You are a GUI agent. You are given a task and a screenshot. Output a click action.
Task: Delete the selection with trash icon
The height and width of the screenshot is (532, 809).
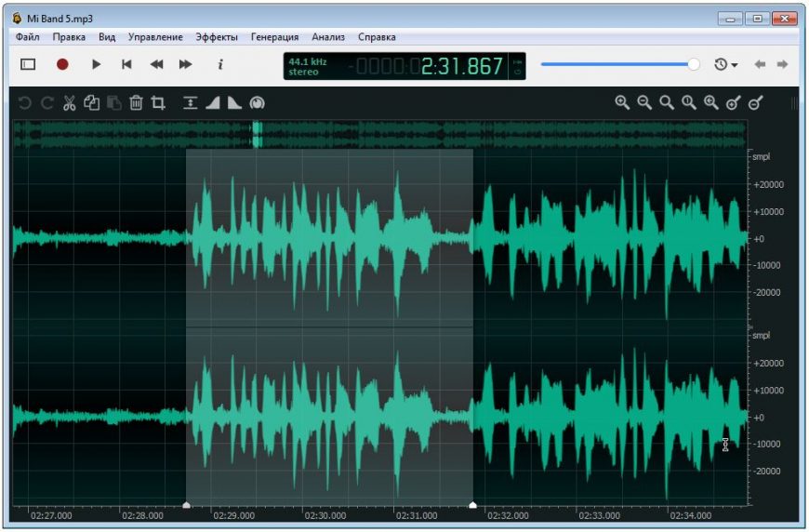136,103
